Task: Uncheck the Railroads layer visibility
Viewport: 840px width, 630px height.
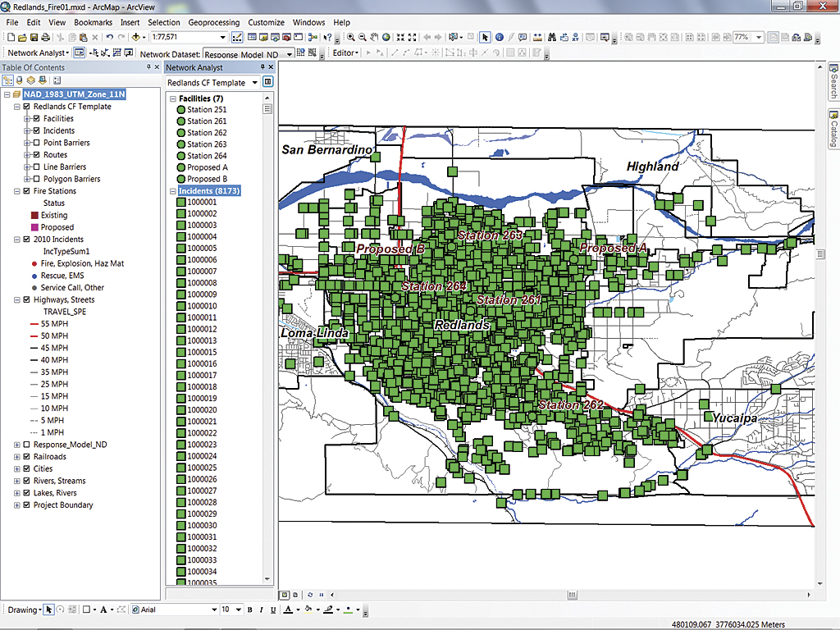Action: click(26, 457)
